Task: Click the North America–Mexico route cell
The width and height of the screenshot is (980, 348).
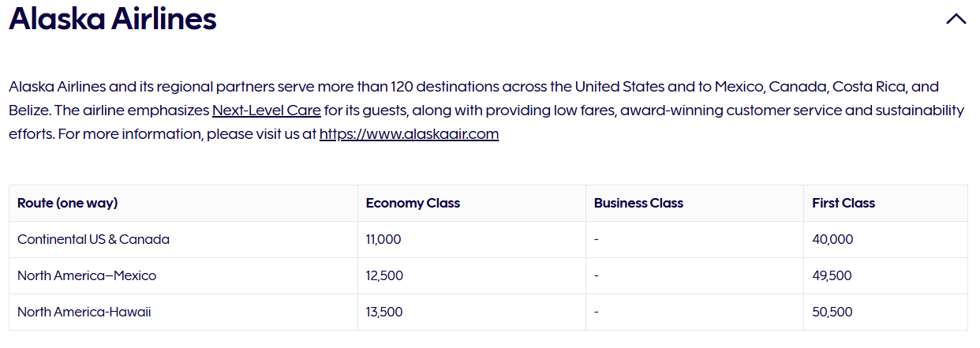Action: click(x=183, y=275)
